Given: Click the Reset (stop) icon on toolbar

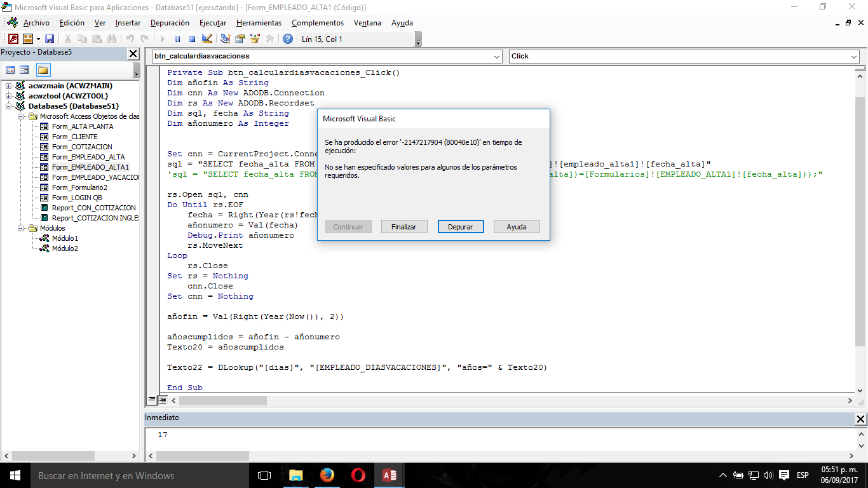Looking at the screenshot, I should tap(193, 38).
